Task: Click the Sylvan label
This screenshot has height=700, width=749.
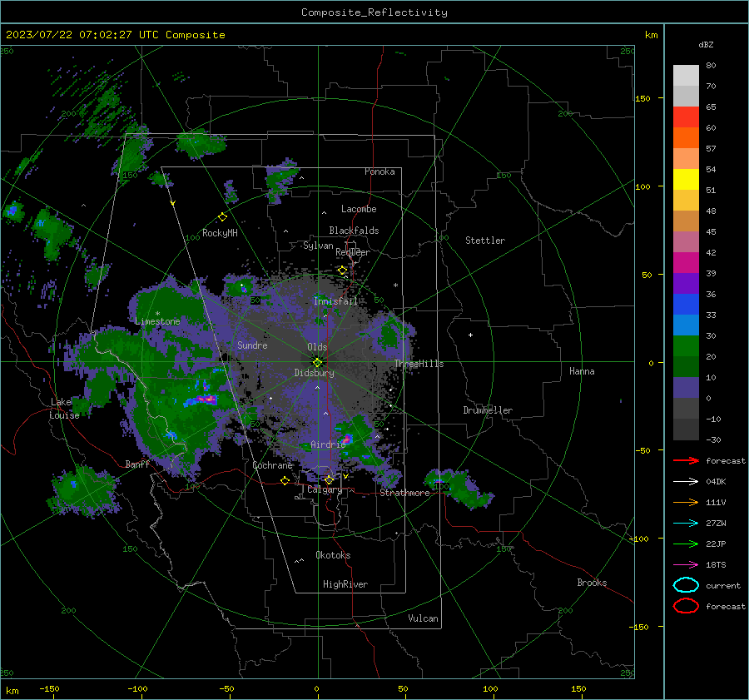Action: [318, 246]
